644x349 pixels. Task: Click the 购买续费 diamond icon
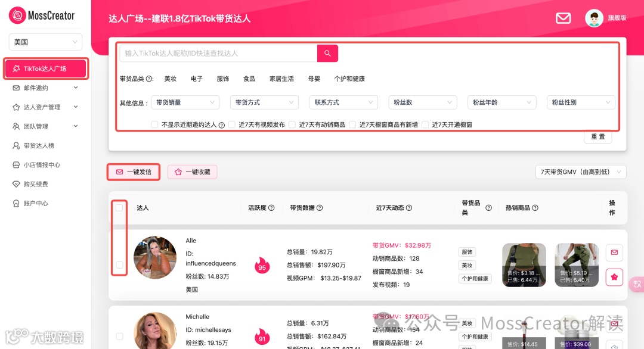coord(16,184)
